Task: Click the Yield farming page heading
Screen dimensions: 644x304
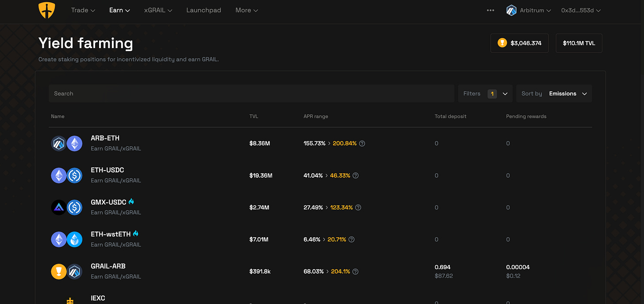Action: coord(86,43)
